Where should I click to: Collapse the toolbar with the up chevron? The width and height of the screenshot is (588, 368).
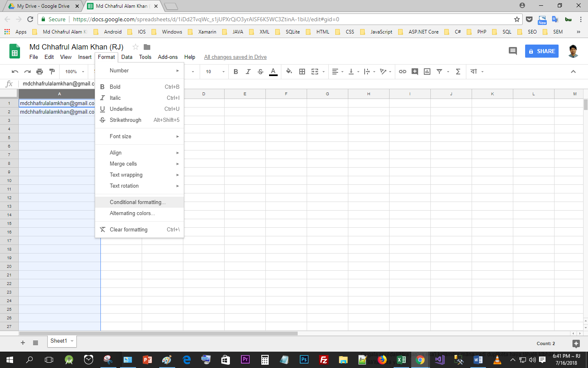573,72
